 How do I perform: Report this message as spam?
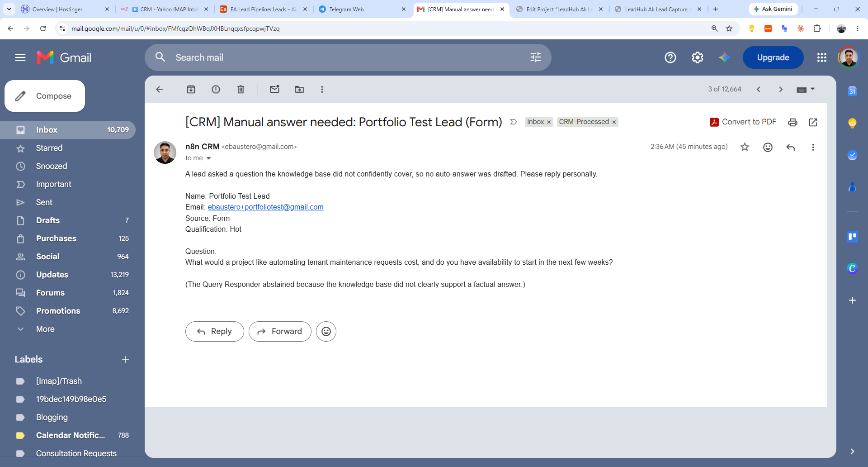coord(216,90)
